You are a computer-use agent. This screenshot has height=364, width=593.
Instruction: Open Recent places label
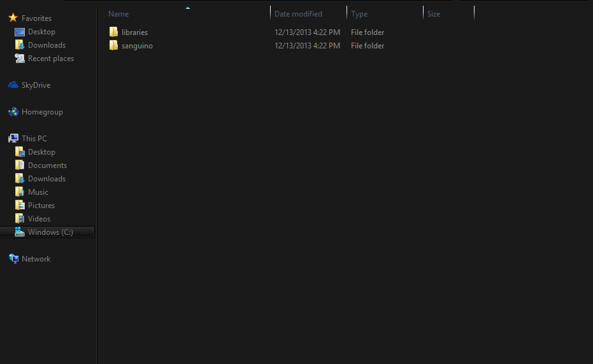(x=51, y=59)
